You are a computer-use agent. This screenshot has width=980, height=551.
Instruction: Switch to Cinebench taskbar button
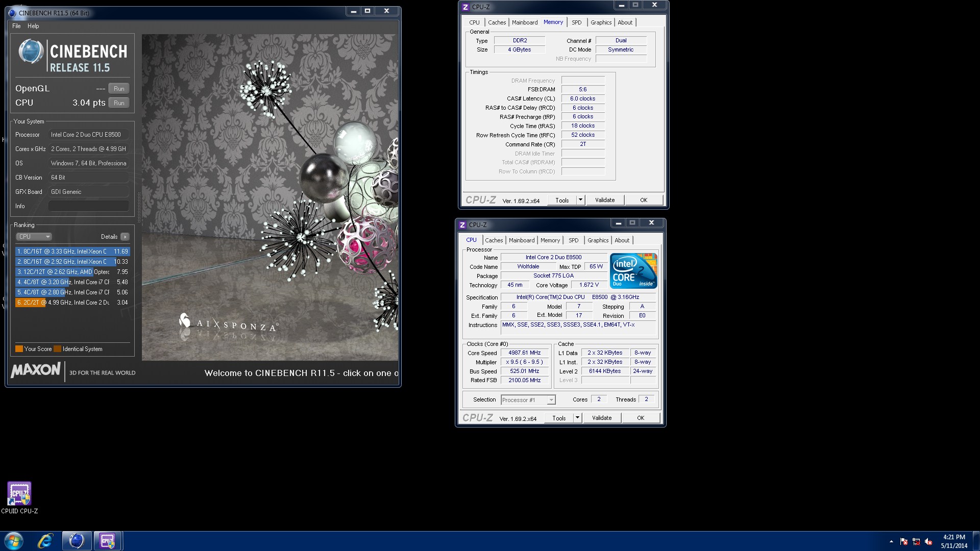point(77,541)
